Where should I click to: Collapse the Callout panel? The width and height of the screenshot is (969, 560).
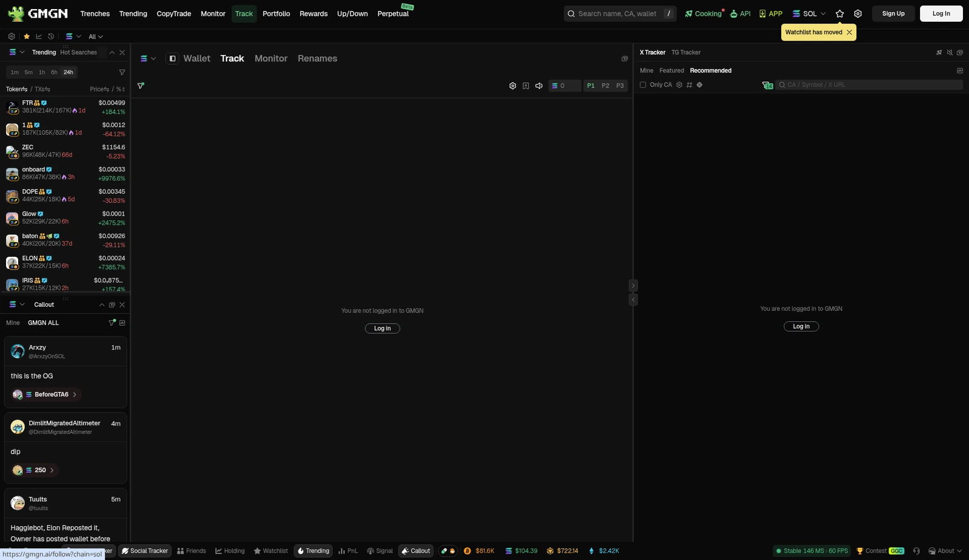(102, 305)
